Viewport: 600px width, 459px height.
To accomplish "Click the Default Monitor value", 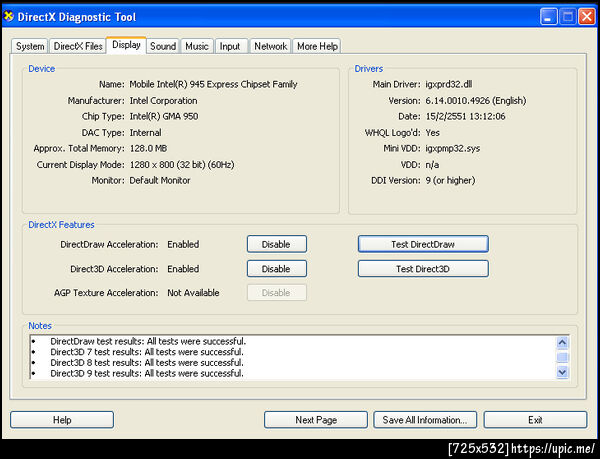I will click(160, 181).
